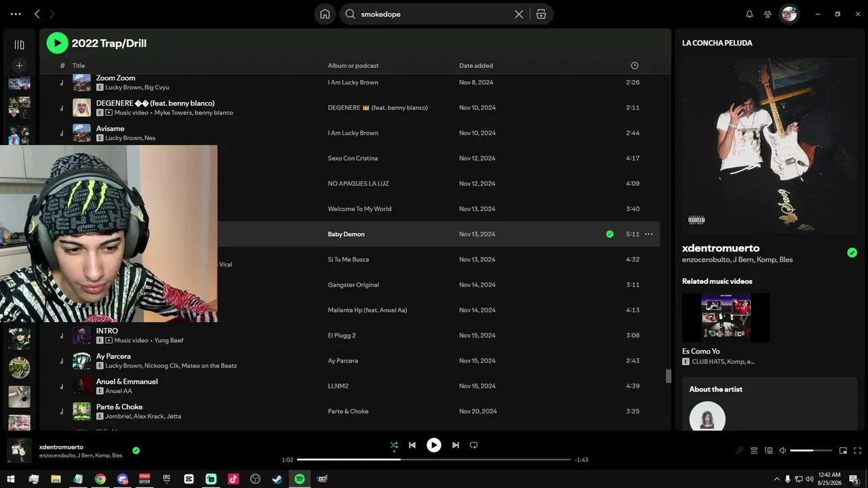The image size is (868, 488).
Task: Open the Browse icon in search bar
Action: (x=541, y=14)
